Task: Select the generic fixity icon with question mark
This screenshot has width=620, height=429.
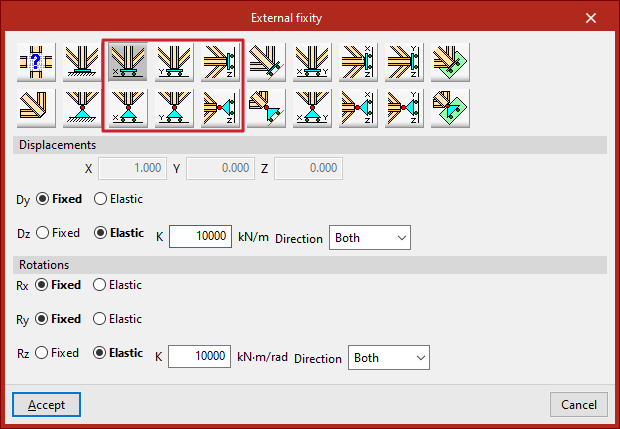Action: [x=36, y=62]
